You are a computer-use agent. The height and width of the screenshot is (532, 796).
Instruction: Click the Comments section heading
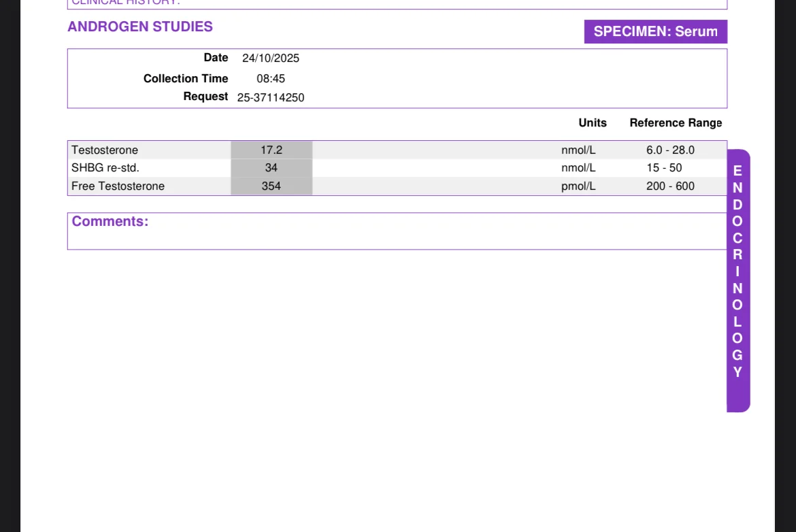pos(110,221)
